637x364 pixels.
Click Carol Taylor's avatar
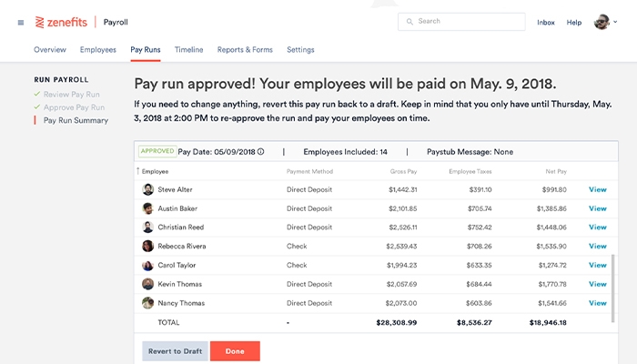(x=147, y=266)
